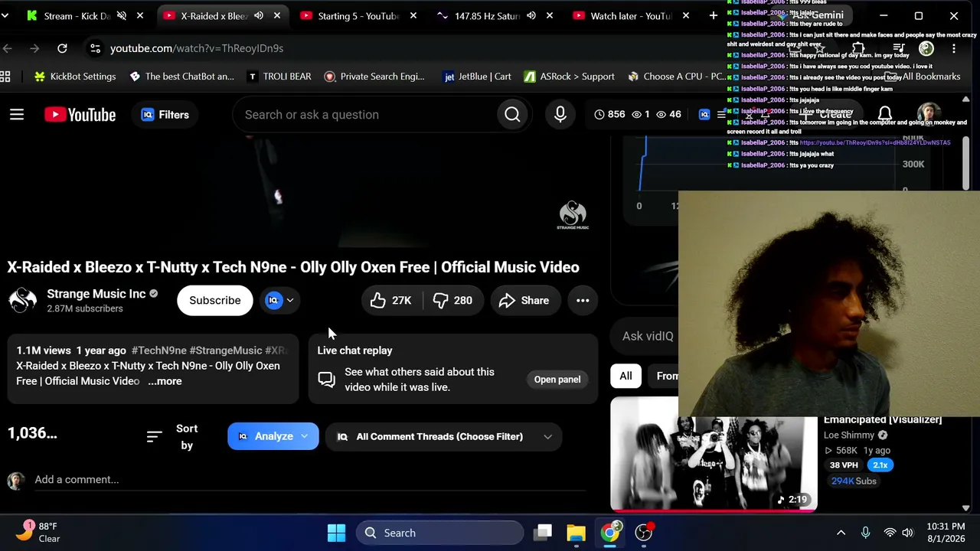The width and height of the screenshot is (980, 551).
Task: Click the Chrome address bar URL
Action: point(197,48)
